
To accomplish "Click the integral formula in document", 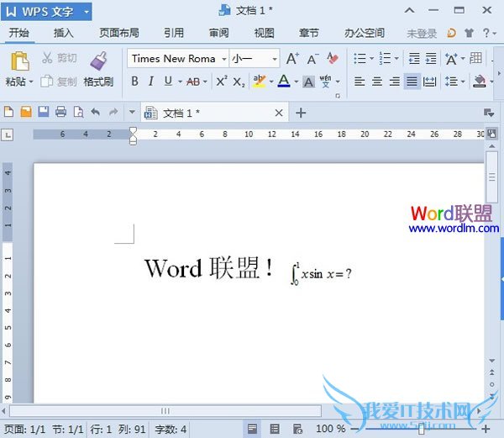I will [321, 274].
